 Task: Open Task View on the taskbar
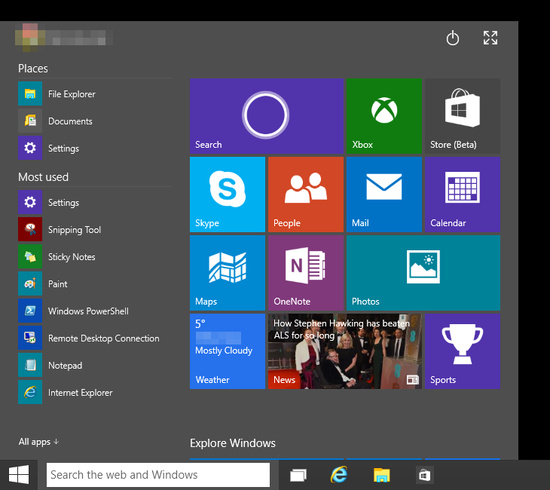click(x=298, y=475)
